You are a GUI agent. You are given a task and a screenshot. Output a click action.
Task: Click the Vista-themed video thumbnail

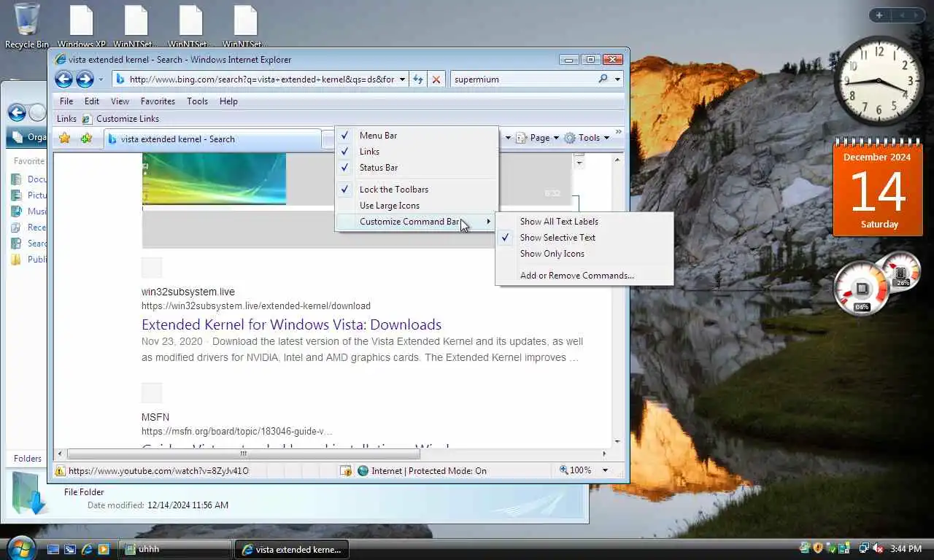[214, 179]
